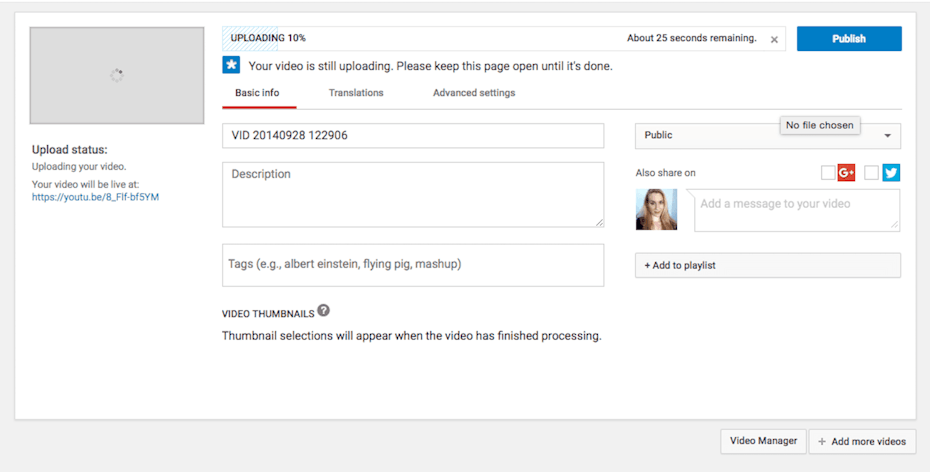Screen dimensions: 930x472
Task: Click the Google+ icon
Action: (x=846, y=173)
